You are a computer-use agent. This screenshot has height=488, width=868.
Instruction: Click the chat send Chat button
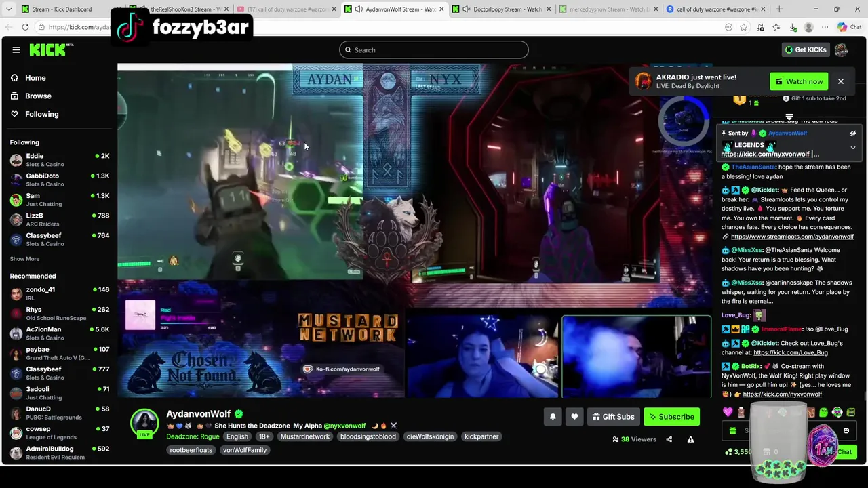[844, 451]
